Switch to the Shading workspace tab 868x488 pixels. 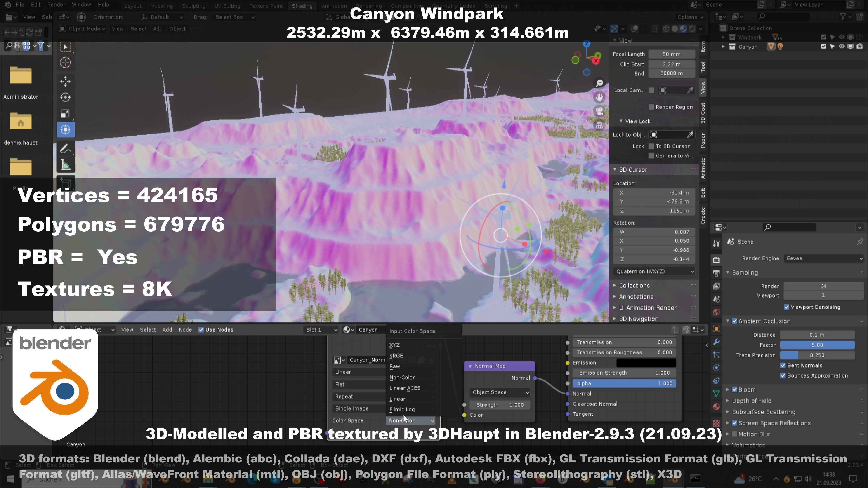pos(302,6)
